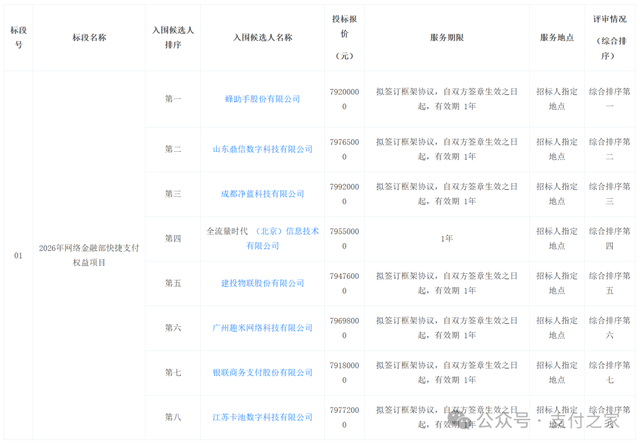Click the 入围候选人名称 column header
This screenshot has height=446, width=640.
coord(262,38)
